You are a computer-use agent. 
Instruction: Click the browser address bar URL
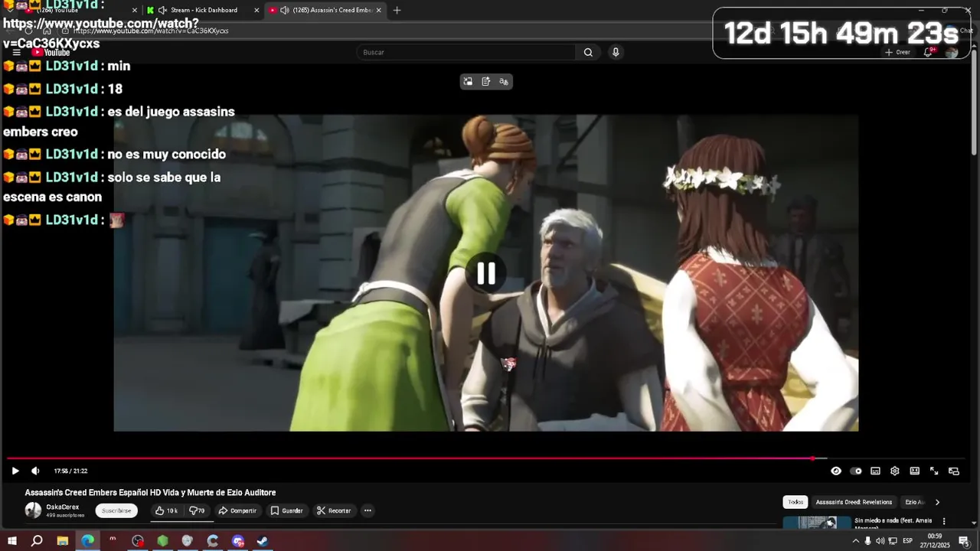[x=151, y=31]
